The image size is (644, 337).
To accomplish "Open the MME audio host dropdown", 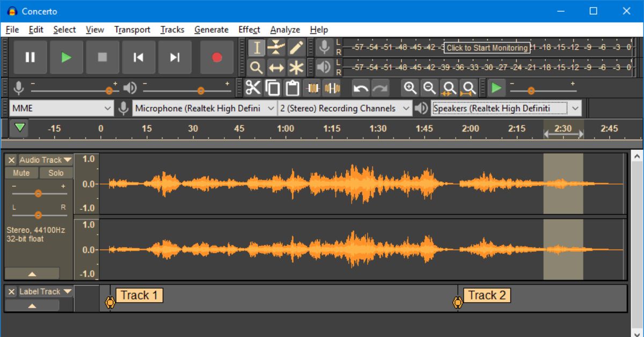I will 61,108.
